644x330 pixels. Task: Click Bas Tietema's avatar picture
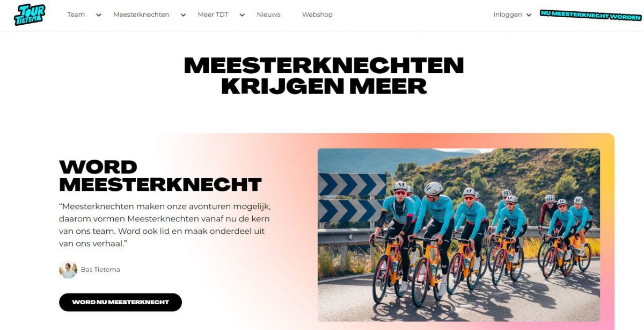pos(68,269)
